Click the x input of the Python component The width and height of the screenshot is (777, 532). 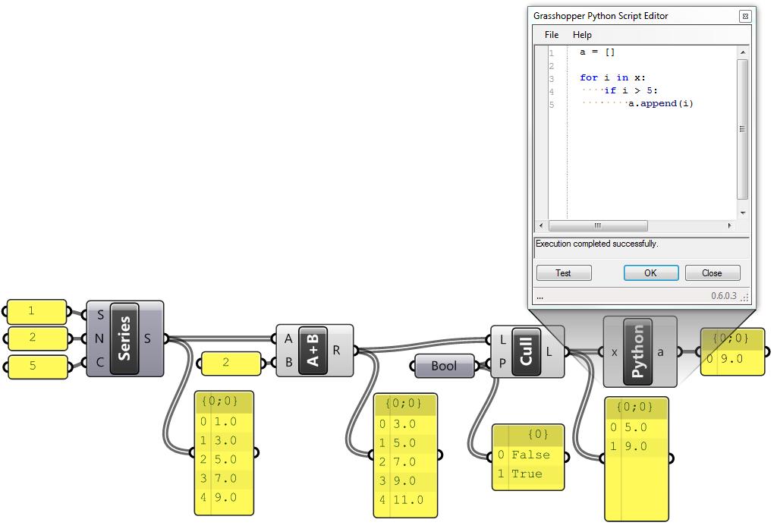coord(615,353)
